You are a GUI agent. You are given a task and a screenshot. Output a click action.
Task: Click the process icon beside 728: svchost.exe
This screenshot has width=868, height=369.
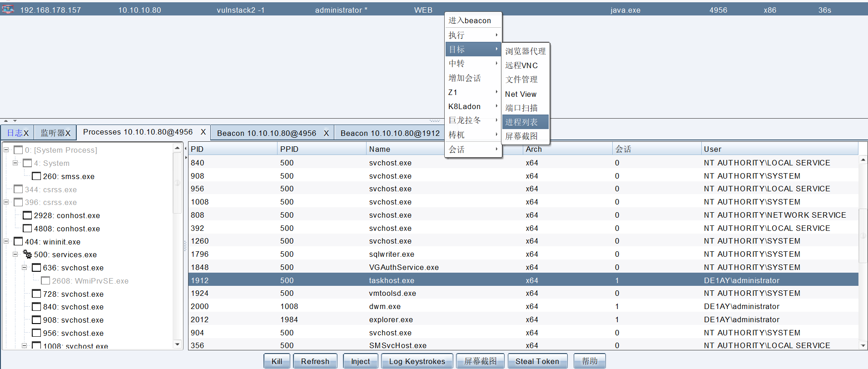(36, 294)
